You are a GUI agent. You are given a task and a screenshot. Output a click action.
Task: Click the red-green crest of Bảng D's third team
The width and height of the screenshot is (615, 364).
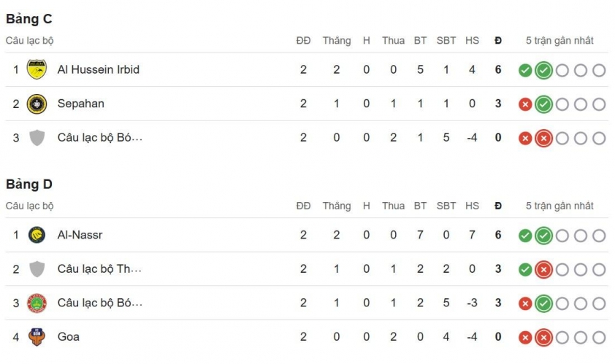tap(37, 303)
